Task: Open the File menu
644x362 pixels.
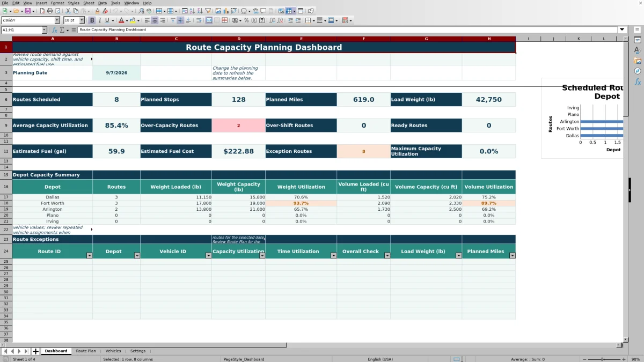Action: coord(4,3)
